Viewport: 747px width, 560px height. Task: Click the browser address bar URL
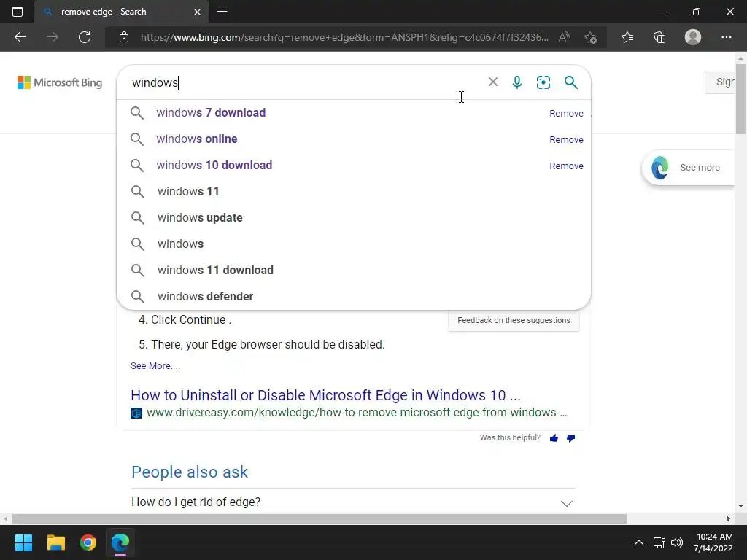(x=344, y=37)
